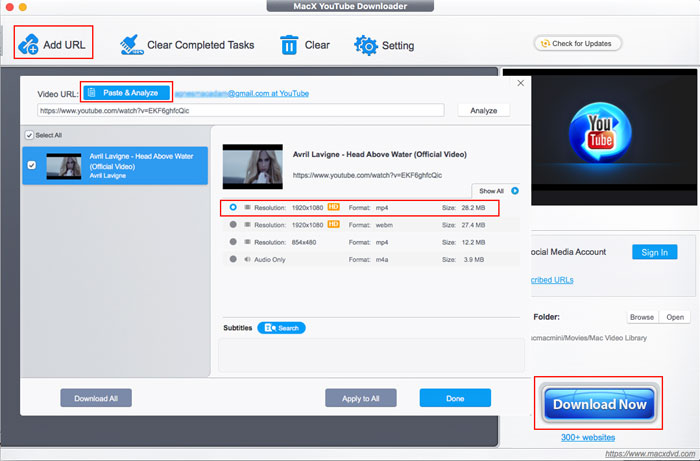This screenshot has height=461, width=700.
Task: Open the Subscribed URLs link
Action: click(x=552, y=280)
